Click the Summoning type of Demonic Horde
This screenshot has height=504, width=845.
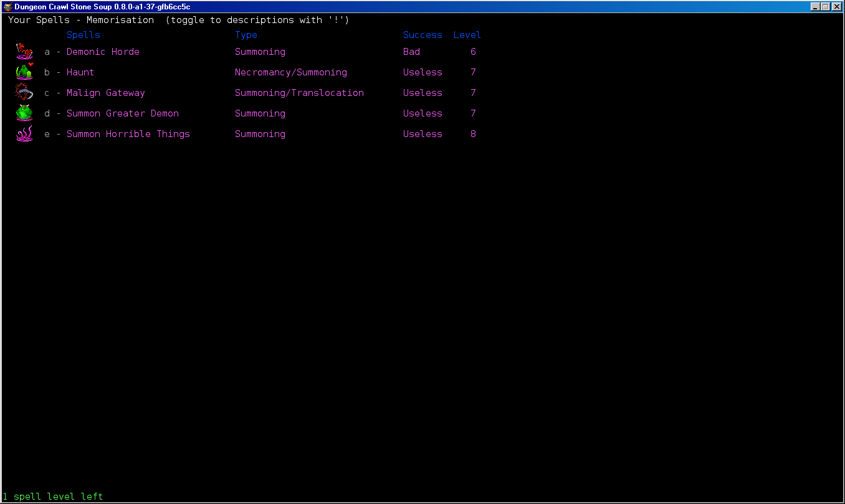point(260,52)
